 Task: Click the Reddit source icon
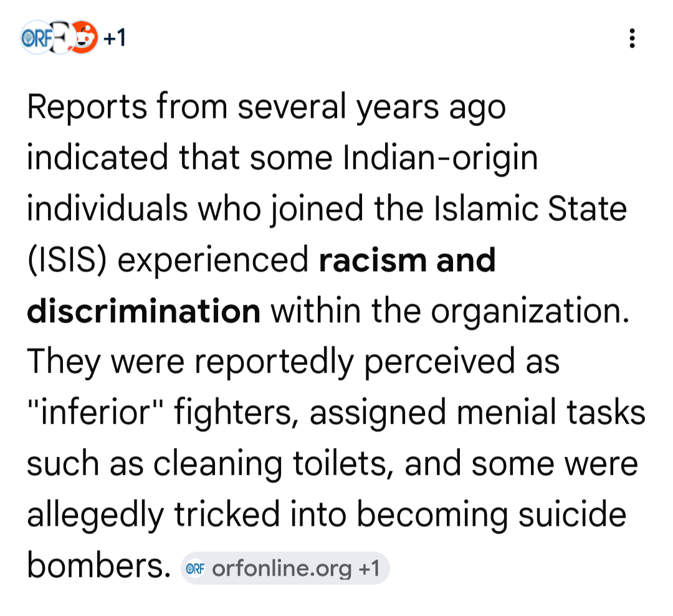[84, 39]
